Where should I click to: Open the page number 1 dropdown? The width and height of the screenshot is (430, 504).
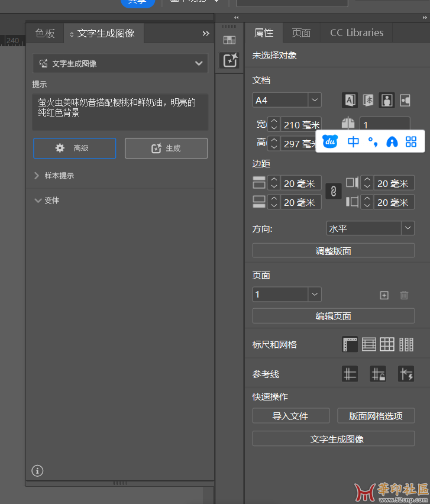click(x=315, y=295)
